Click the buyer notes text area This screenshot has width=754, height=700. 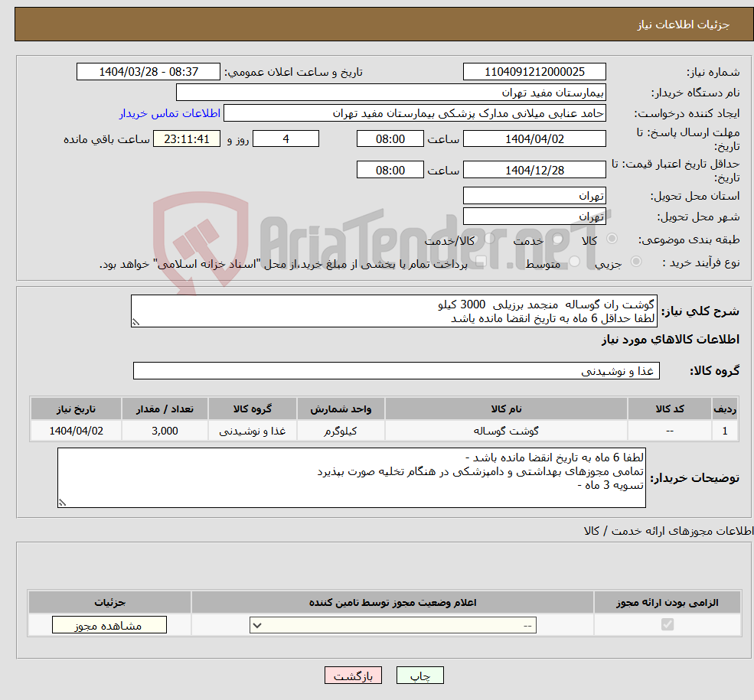[351, 477]
